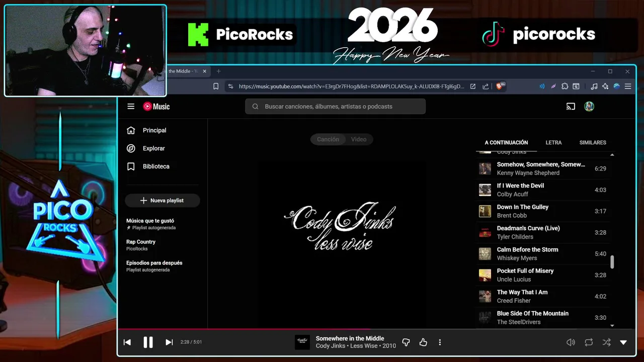Open the browser hamburger menu
Screen dimensions: 644x362
coord(628,86)
